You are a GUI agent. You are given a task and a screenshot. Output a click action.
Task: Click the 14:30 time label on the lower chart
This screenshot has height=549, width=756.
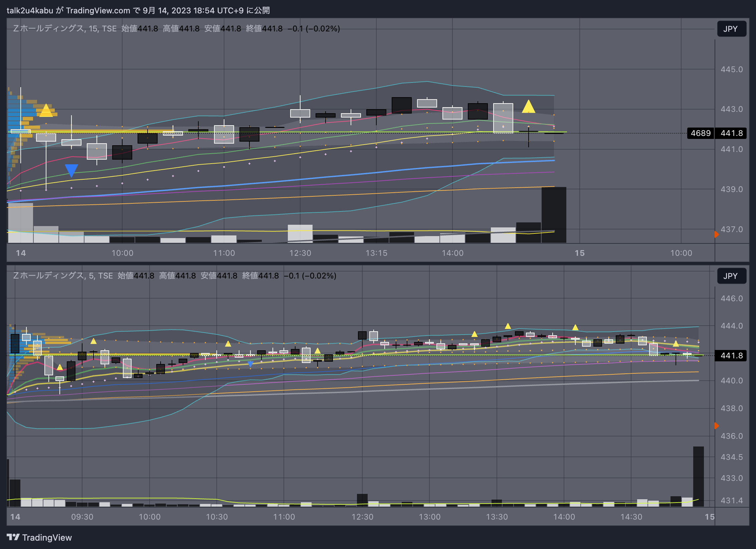pos(631,517)
